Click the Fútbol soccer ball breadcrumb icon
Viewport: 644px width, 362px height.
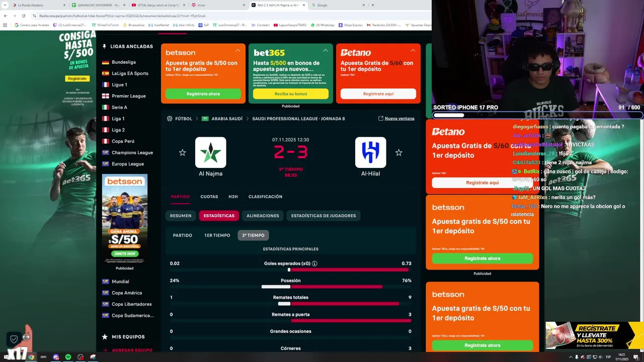[x=170, y=119]
